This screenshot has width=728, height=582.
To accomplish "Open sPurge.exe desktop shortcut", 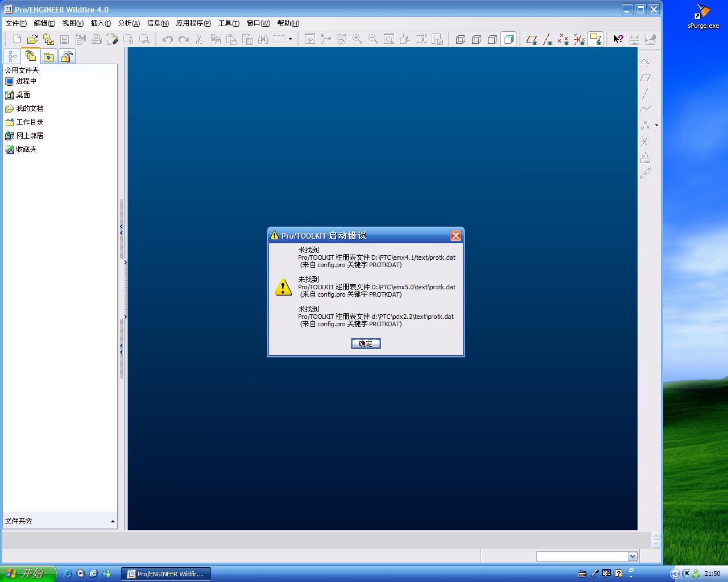I will [x=703, y=16].
